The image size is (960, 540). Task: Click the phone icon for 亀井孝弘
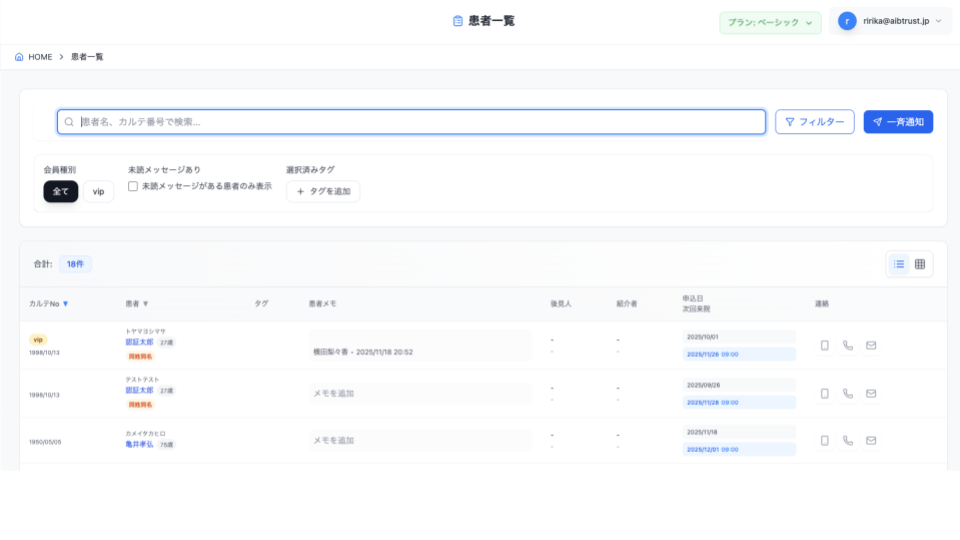point(848,440)
